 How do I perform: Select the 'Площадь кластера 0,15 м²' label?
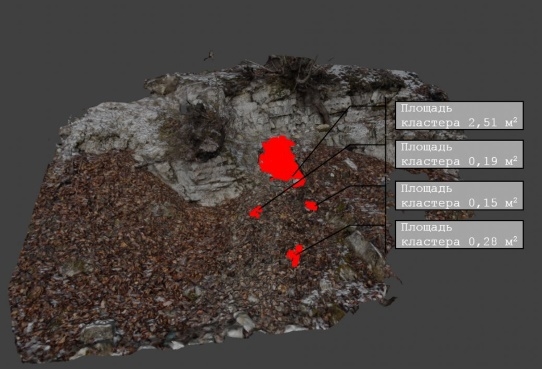point(459,196)
